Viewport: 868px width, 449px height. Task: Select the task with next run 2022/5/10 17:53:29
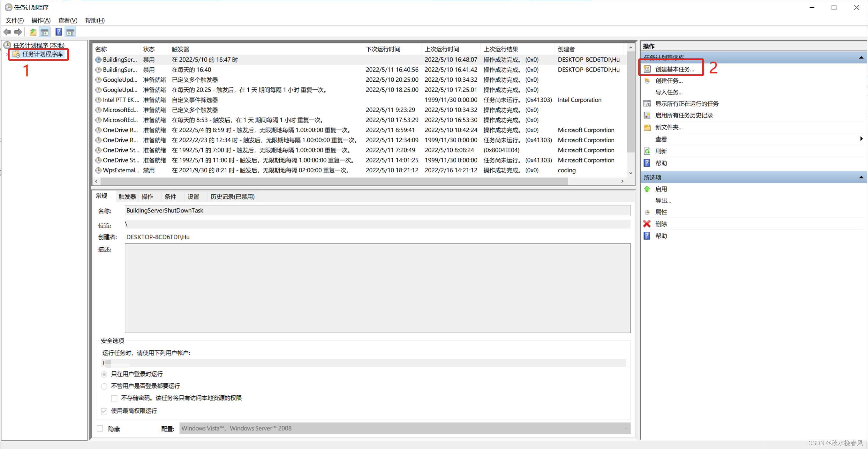point(359,120)
